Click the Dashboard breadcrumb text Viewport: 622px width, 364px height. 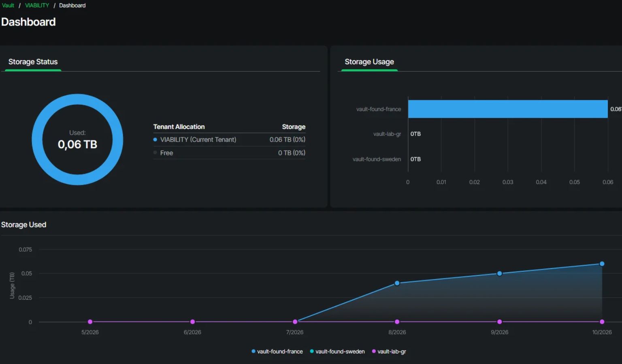coord(72,5)
